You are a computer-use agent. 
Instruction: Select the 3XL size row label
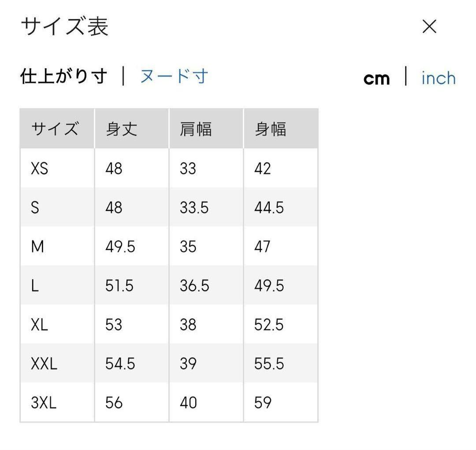pyautogui.click(x=44, y=403)
